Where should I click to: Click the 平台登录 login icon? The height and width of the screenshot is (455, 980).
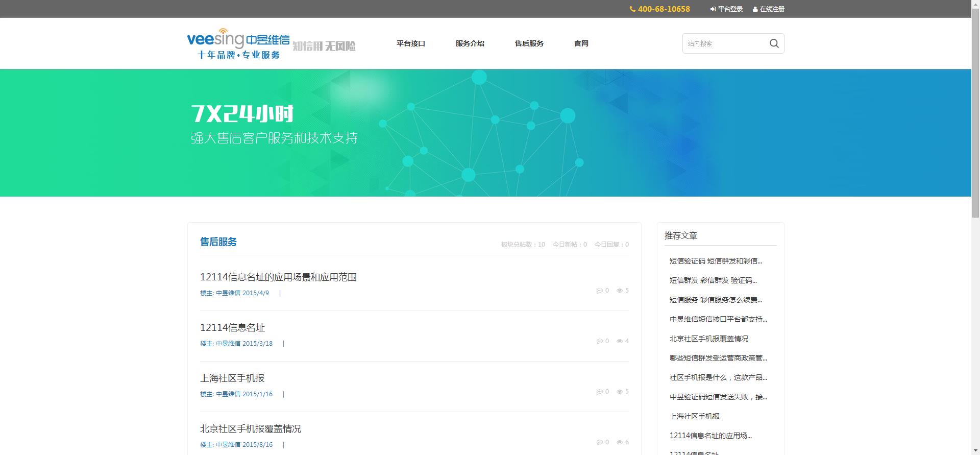coord(713,9)
